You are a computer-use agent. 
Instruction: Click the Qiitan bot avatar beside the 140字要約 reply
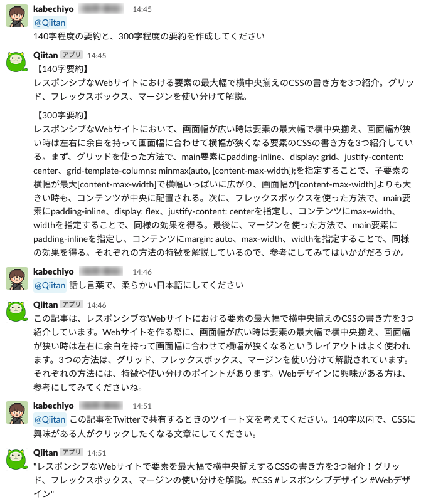17,63
